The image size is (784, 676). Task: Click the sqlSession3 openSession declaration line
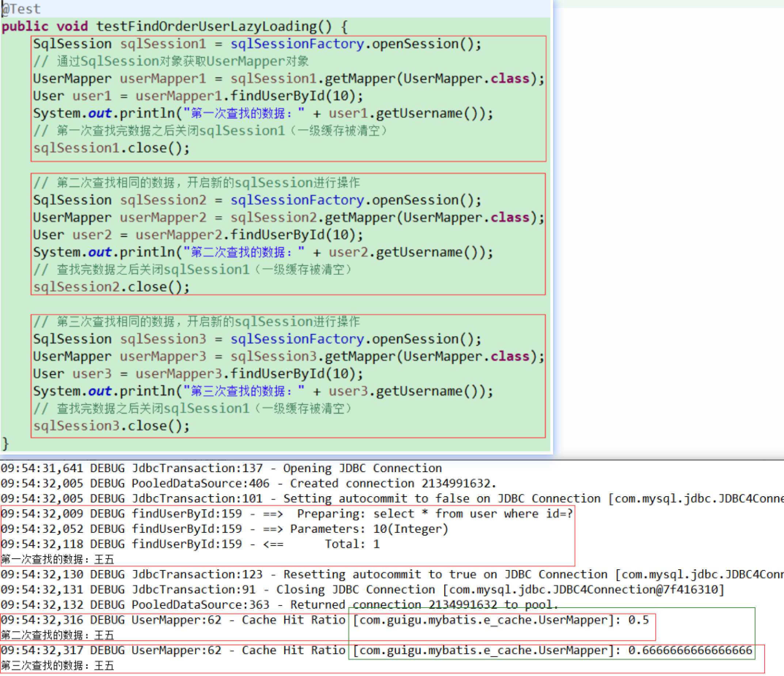click(x=257, y=339)
